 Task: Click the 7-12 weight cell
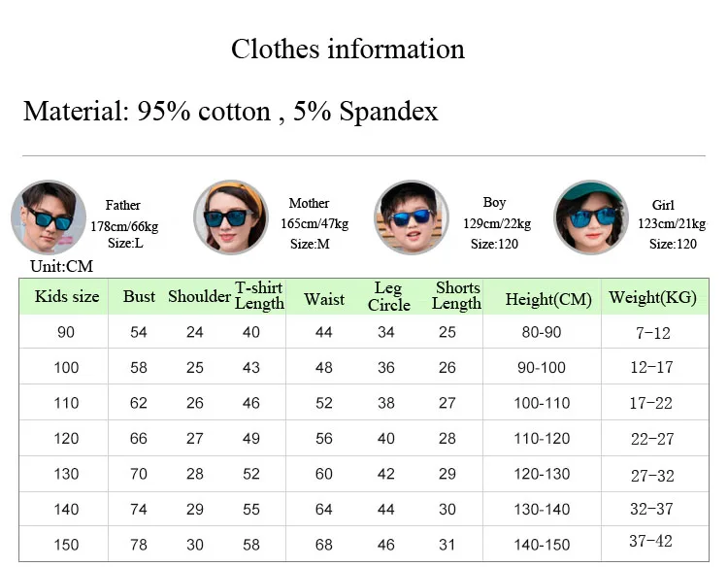653,333
